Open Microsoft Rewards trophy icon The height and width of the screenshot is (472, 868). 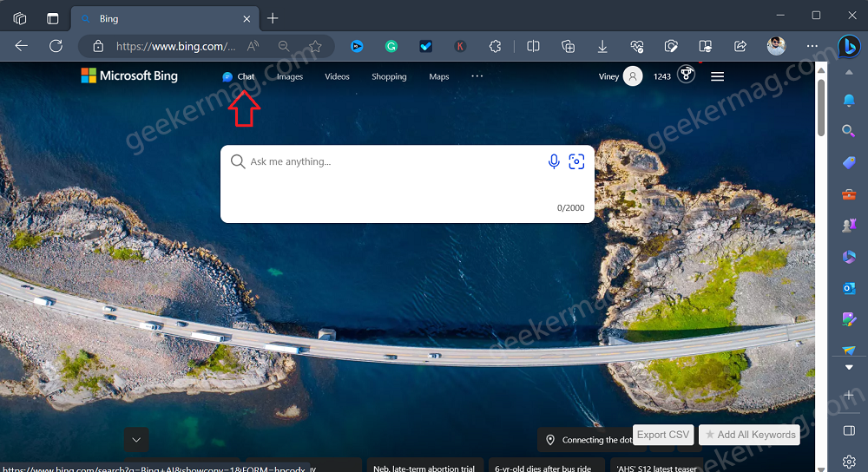687,75
